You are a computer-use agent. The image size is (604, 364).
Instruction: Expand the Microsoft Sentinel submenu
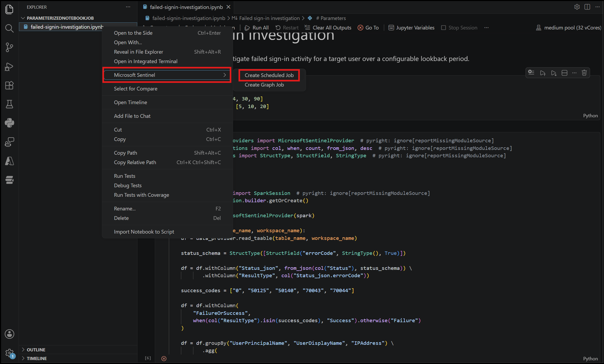click(x=167, y=75)
